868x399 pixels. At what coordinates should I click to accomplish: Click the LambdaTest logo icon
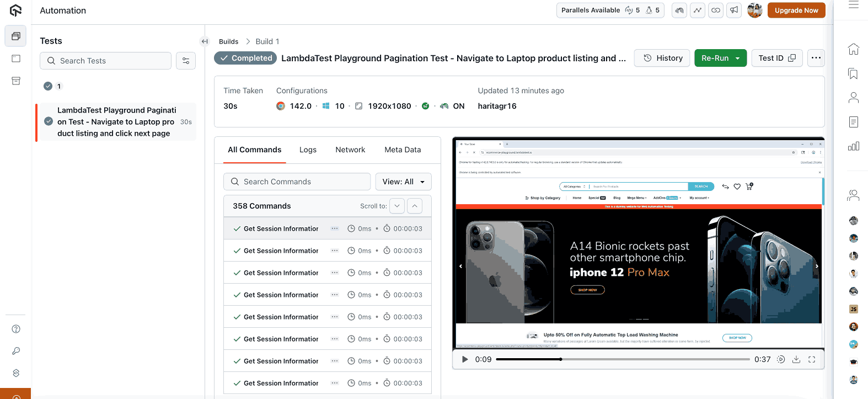pos(15,10)
